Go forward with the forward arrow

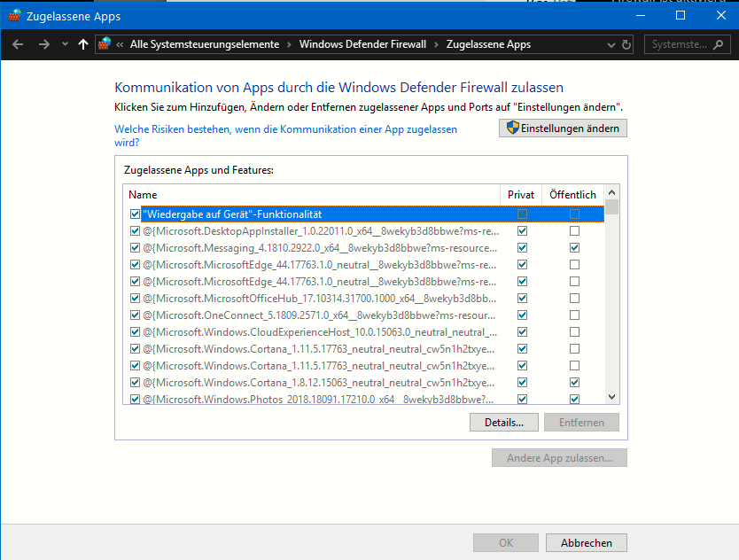tap(43, 44)
